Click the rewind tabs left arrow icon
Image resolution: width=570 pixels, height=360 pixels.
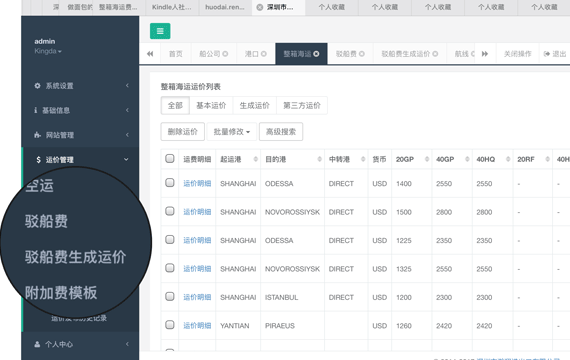click(x=150, y=54)
